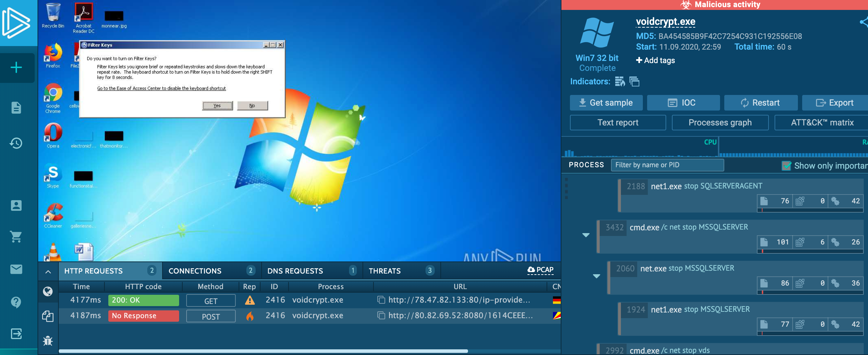Screen dimensions: 868x355
Task: Collapse cmd.exe 3432 process tree arrow
Action: tap(586, 235)
